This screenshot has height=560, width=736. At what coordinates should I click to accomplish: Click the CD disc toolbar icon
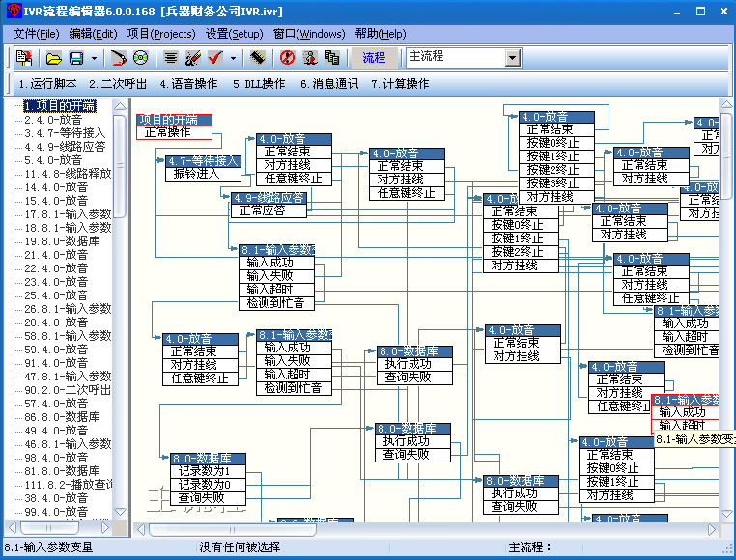click(x=141, y=58)
